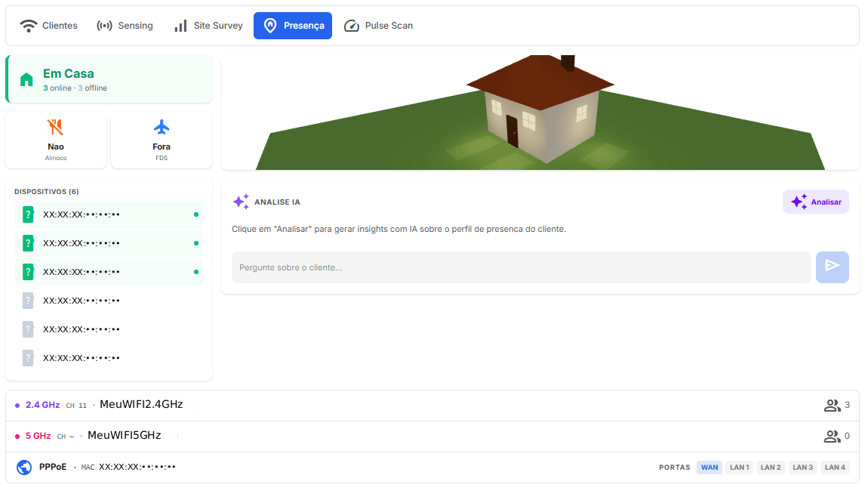The width and height of the screenshot is (868, 503).
Task: Click the MeuWIFI2.4GHz network name
Action: point(141,404)
